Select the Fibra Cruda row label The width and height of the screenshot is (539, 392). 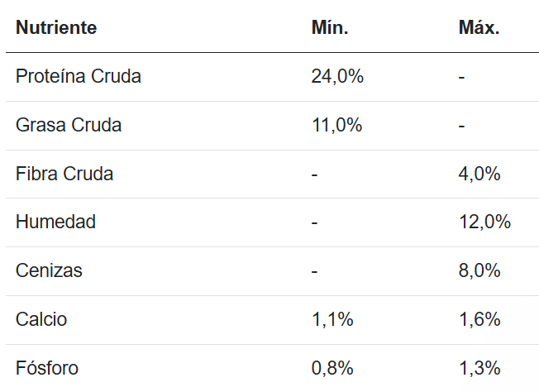tap(64, 174)
